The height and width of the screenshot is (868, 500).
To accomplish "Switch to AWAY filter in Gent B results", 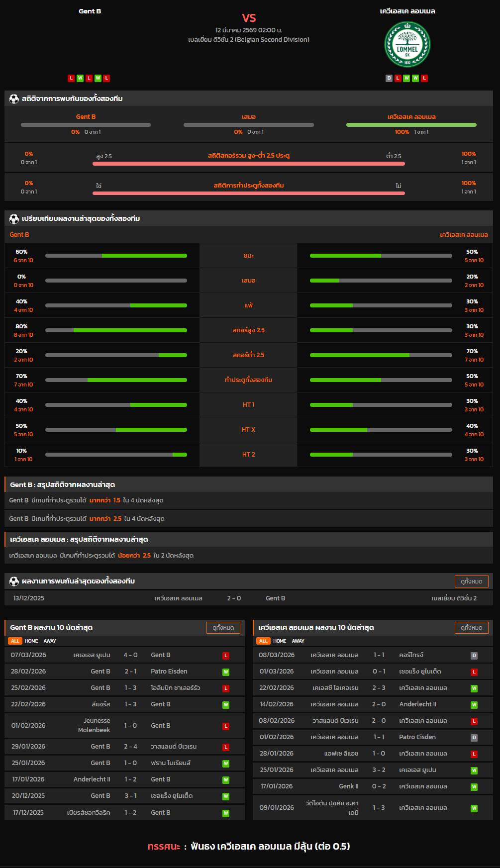I will (50, 641).
